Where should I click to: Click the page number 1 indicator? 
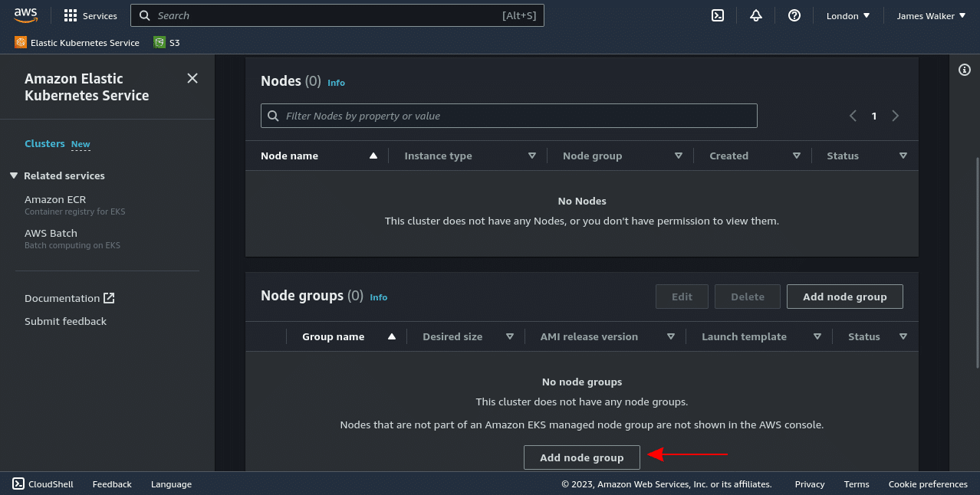click(874, 116)
